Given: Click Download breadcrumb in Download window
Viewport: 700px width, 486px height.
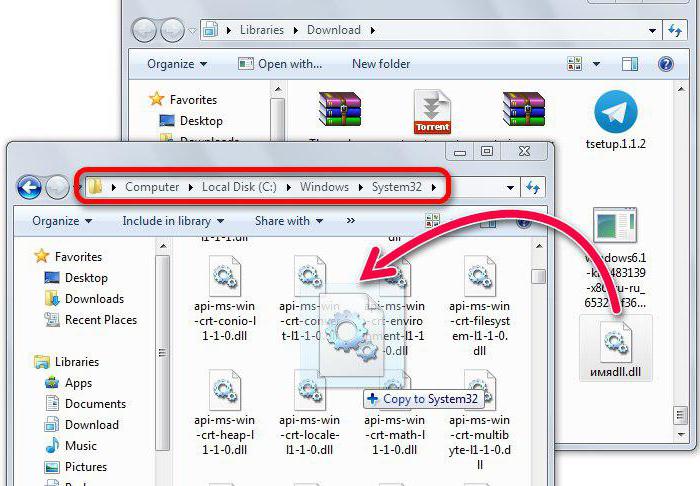Looking at the screenshot, I should (333, 30).
